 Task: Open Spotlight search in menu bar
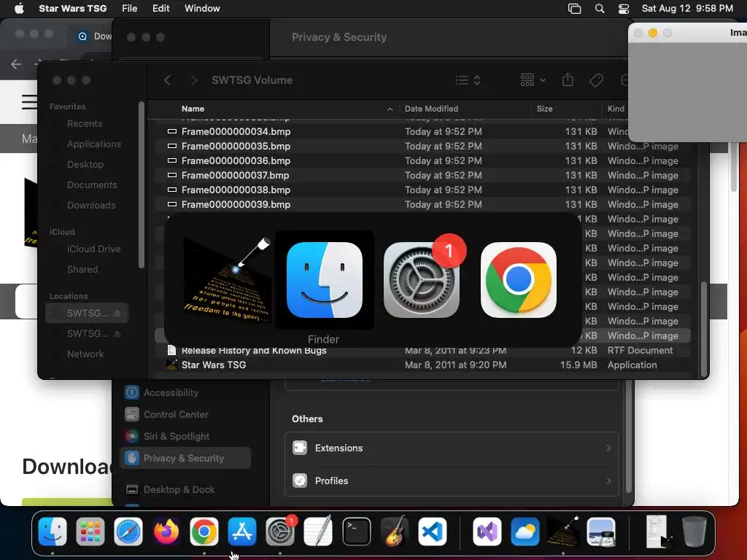[600, 9]
